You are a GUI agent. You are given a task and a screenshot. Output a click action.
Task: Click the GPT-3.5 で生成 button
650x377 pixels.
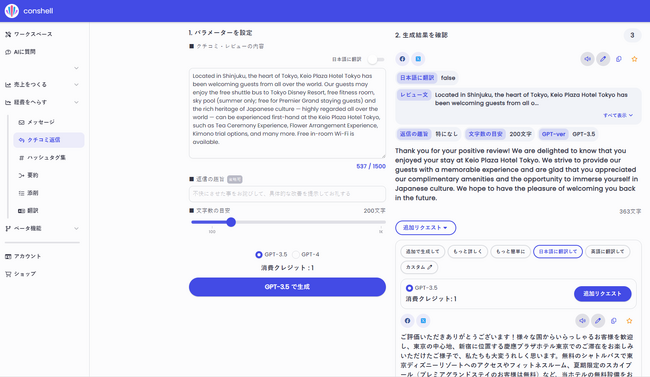pos(287,287)
